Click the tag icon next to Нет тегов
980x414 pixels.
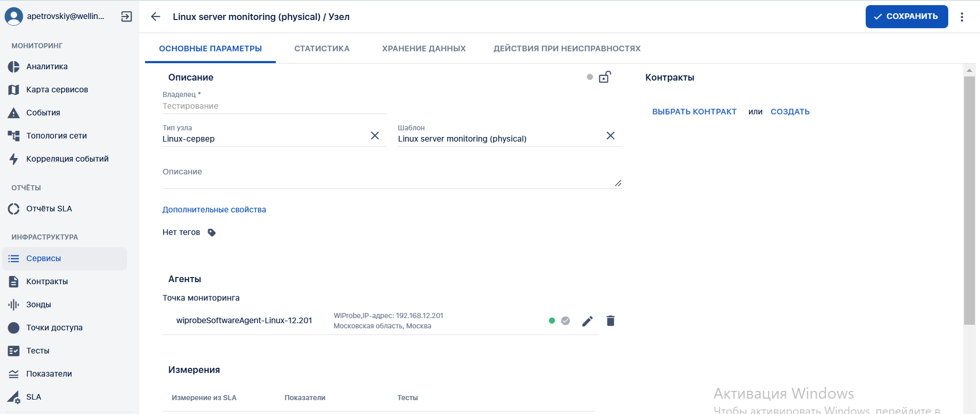pyautogui.click(x=212, y=232)
